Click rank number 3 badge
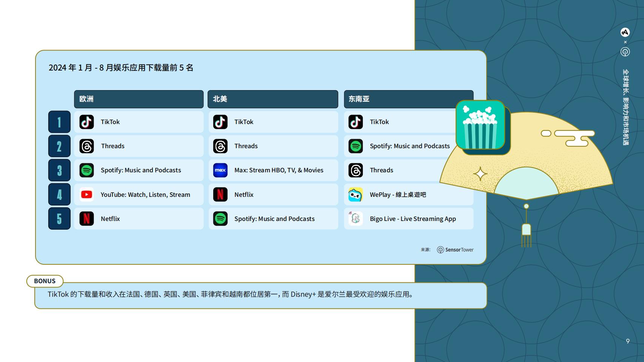This screenshot has width=644, height=362. coord(59,170)
